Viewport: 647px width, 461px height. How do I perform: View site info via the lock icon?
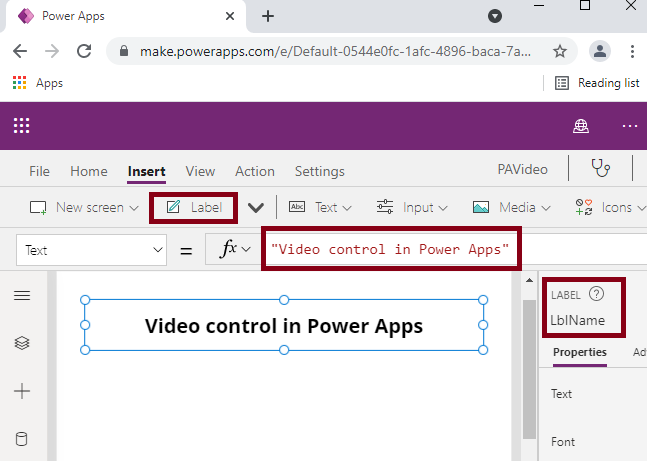tap(124, 51)
